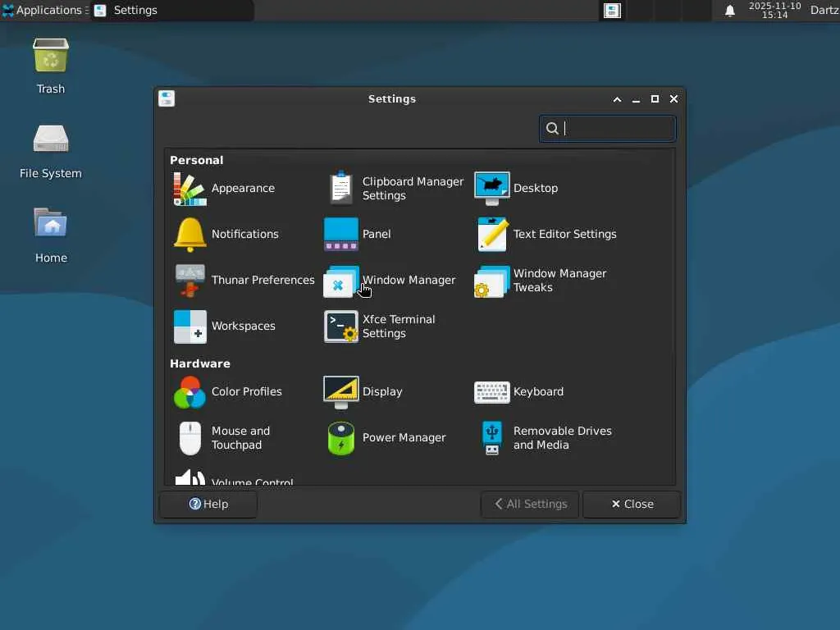The width and height of the screenshot is (840, 630).
Task: Open Window Manager Tweaks icon
Action: point(492,281)
